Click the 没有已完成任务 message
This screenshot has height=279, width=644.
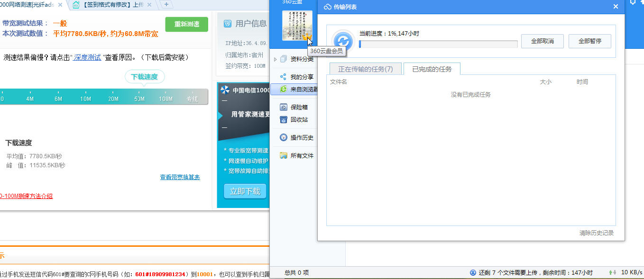pos(471,95)
